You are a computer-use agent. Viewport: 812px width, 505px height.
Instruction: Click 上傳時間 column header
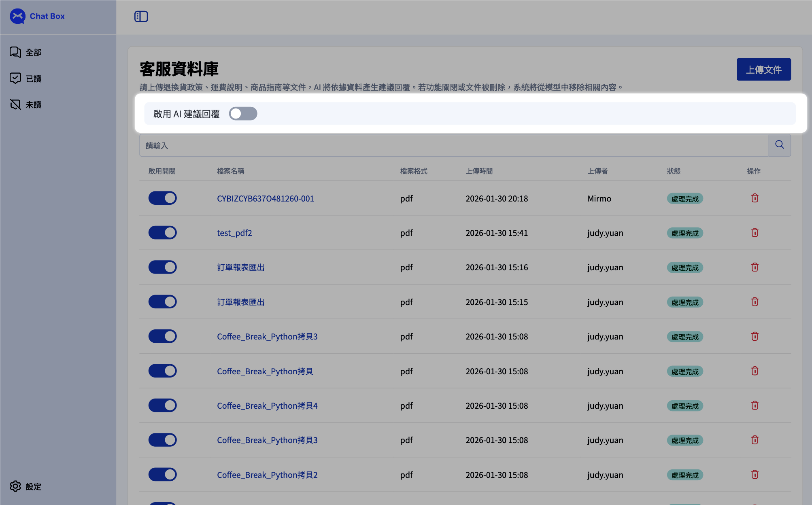pos(479,171)
